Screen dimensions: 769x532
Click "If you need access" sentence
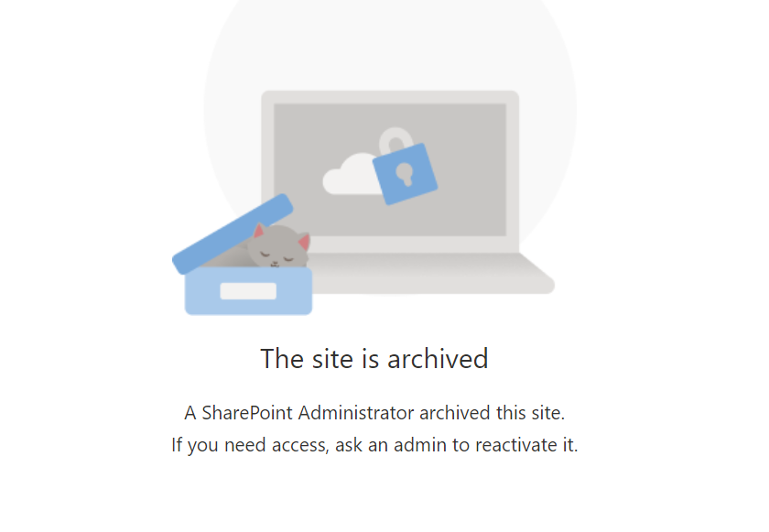coord(374,445)
